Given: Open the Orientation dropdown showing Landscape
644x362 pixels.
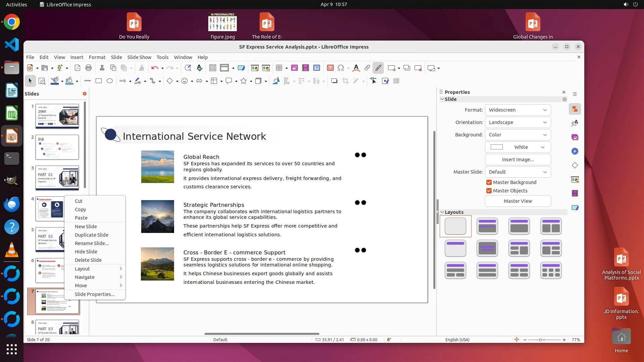Looking at the screenshot, I should pyautogui.click(x=518, y=122).
